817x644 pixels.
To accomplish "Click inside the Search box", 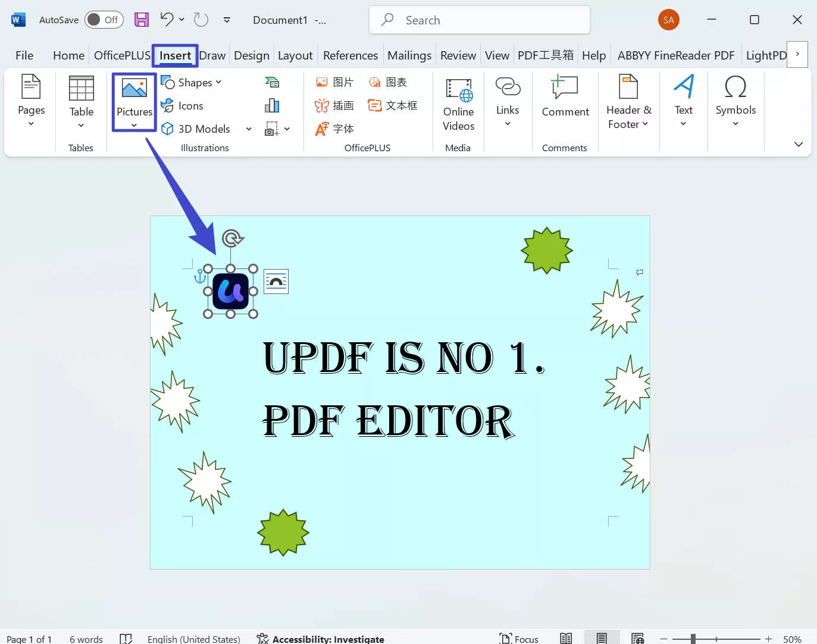I will click(x=479, y=20).
